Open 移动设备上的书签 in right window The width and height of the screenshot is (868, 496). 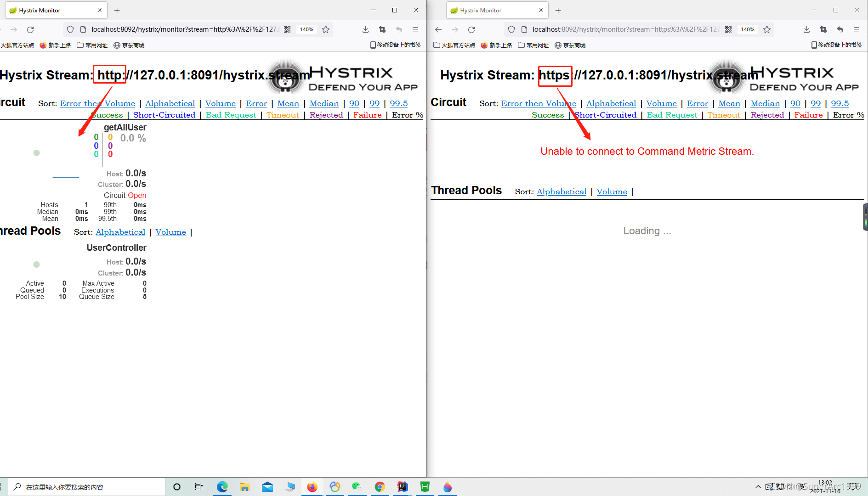coord(837,45)
